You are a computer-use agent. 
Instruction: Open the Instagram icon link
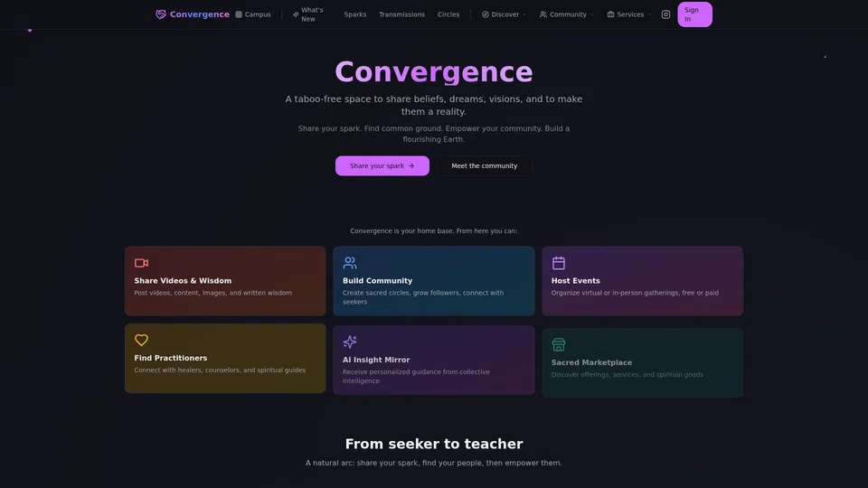pos(665,14)
